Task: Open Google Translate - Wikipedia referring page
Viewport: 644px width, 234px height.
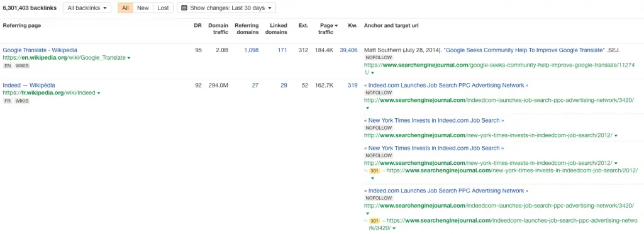Action: click(x=40, y=50)
